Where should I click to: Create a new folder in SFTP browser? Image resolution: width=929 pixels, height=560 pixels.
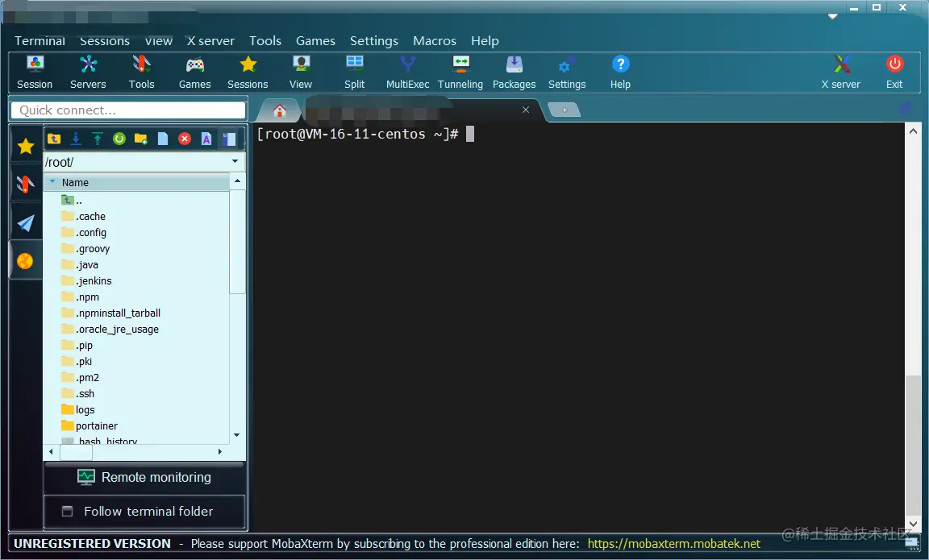[x=141, y=139]
